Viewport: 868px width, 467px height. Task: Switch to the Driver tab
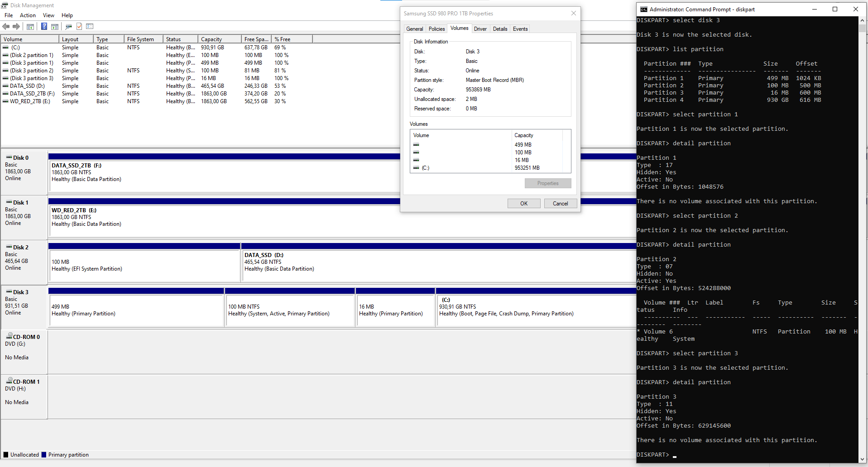click(480, 29)
